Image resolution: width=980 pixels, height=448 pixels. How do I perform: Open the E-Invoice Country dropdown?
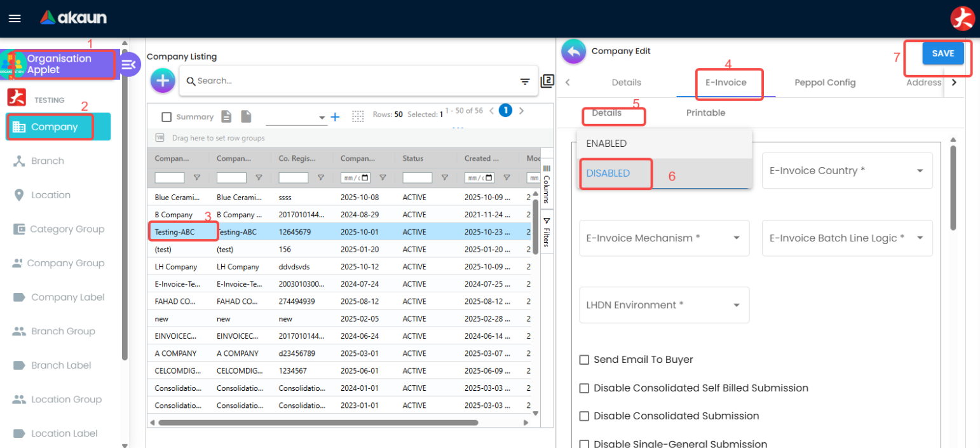click(x=846, y=170)
